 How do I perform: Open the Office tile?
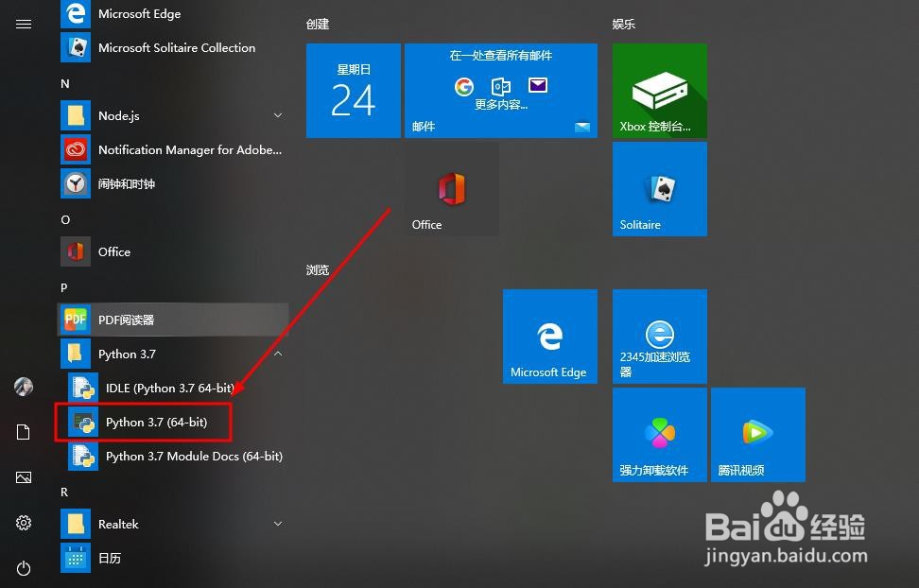(452, 189)
